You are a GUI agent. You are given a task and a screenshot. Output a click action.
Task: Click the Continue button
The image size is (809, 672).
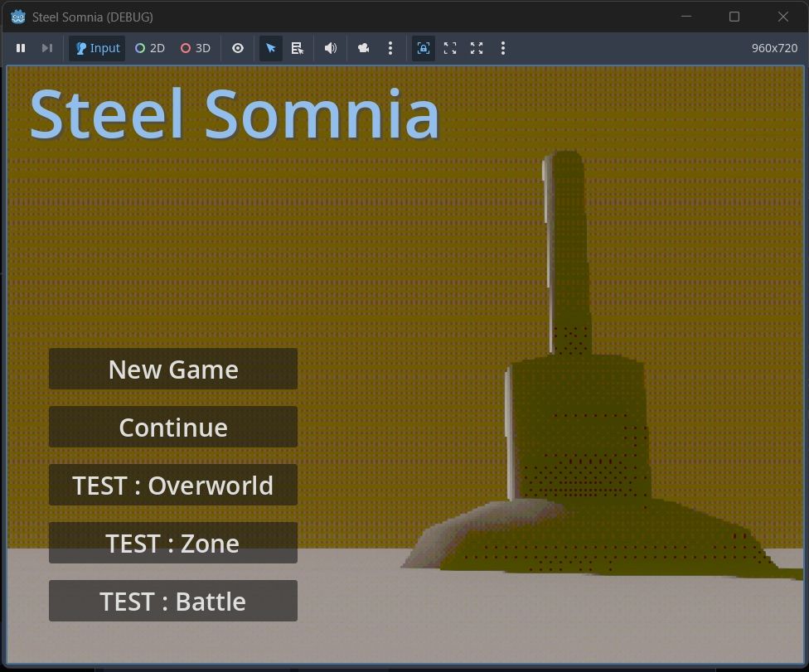coord(173,427)
